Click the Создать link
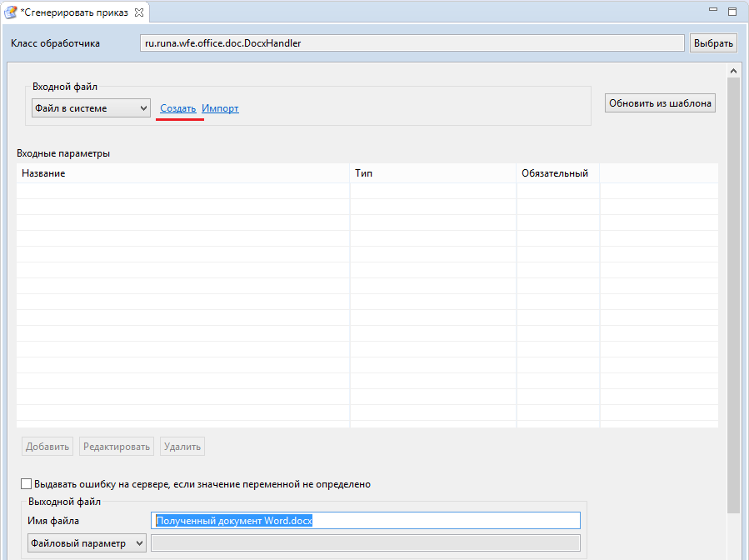This screenshot has height=560, width=749. pos(177,108)
